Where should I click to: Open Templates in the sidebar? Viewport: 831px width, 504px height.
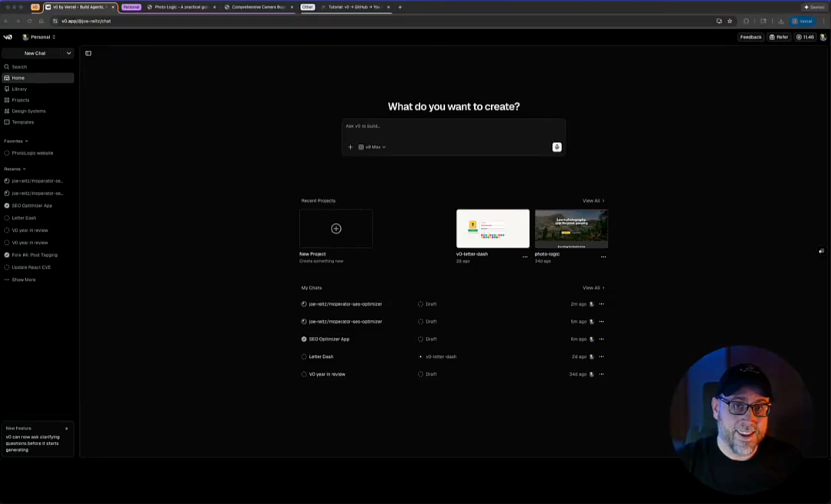[x=38, y=122]
